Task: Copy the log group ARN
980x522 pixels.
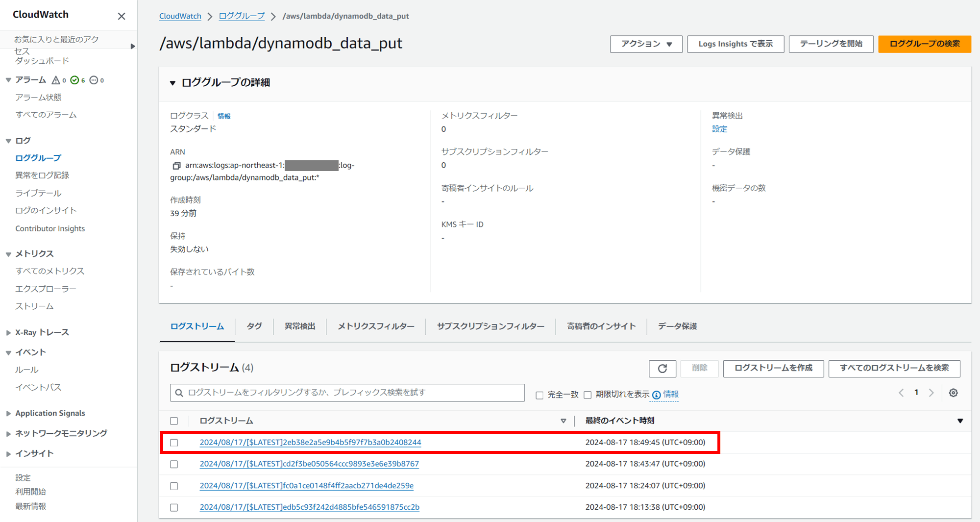Action: click(x=176, y=166)
